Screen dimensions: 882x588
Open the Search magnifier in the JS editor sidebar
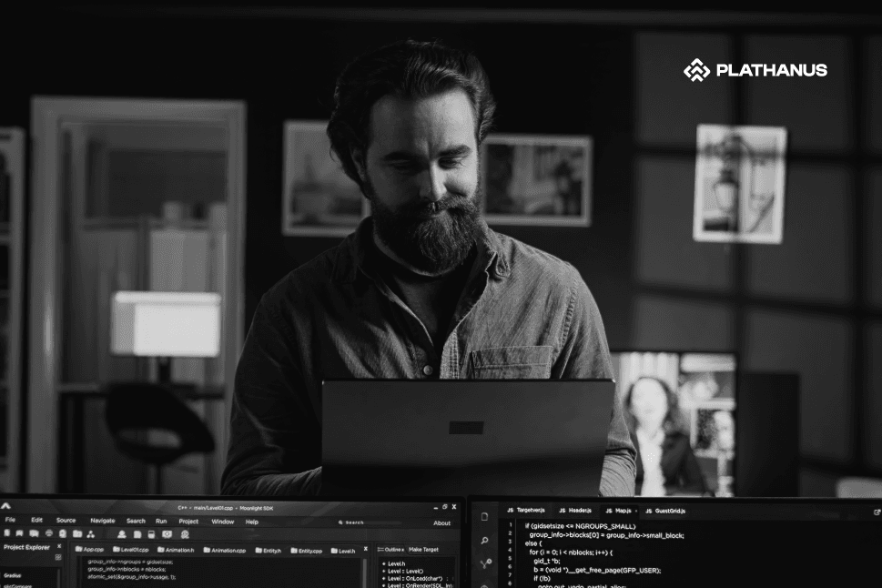[485, 541]
